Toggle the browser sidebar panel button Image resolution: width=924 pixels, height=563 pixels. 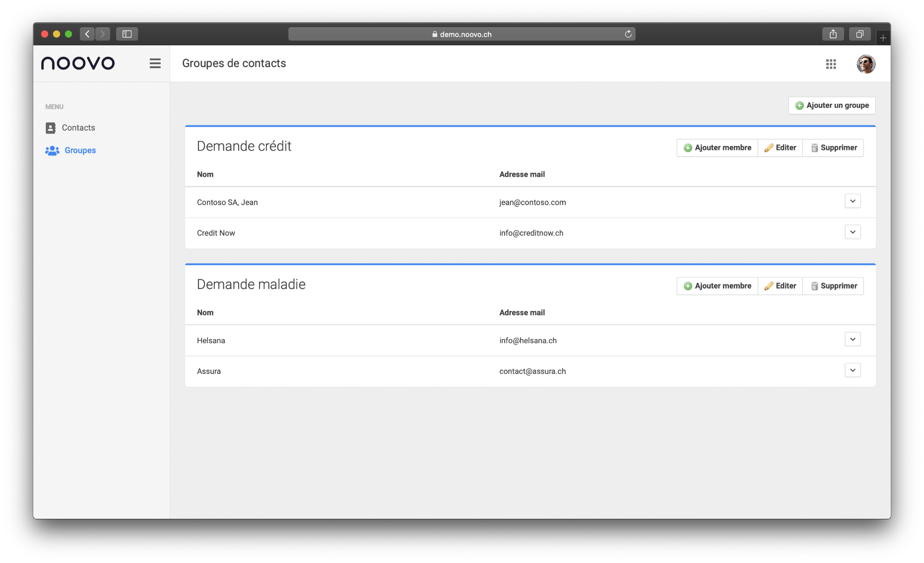click(127, 34)
